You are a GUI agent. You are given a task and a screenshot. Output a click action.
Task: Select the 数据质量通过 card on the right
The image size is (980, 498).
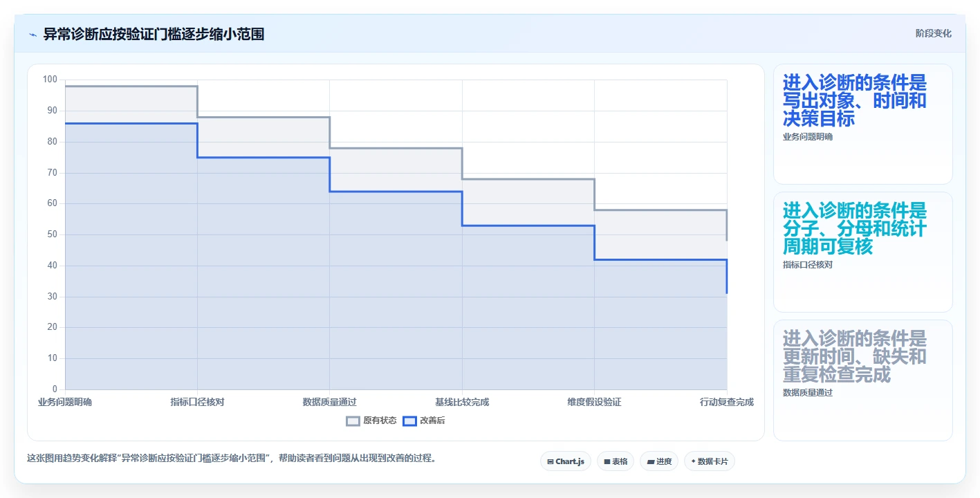(x=862, y=380)
